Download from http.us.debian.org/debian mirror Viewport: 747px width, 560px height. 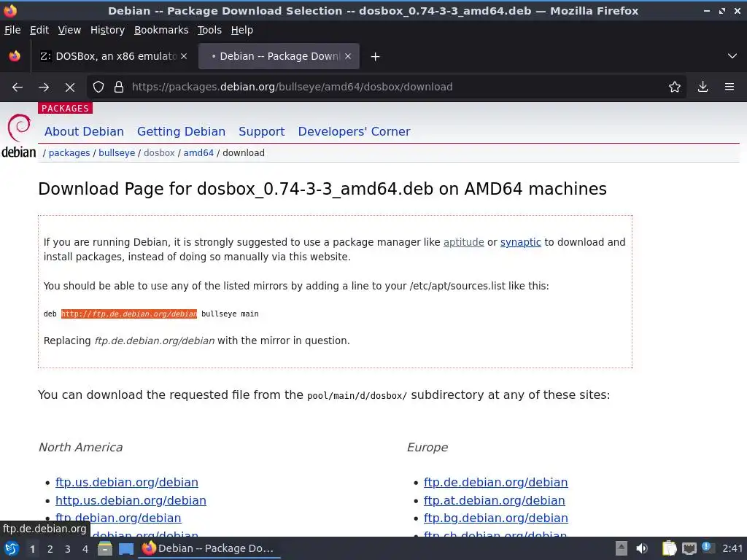[131, 500]
